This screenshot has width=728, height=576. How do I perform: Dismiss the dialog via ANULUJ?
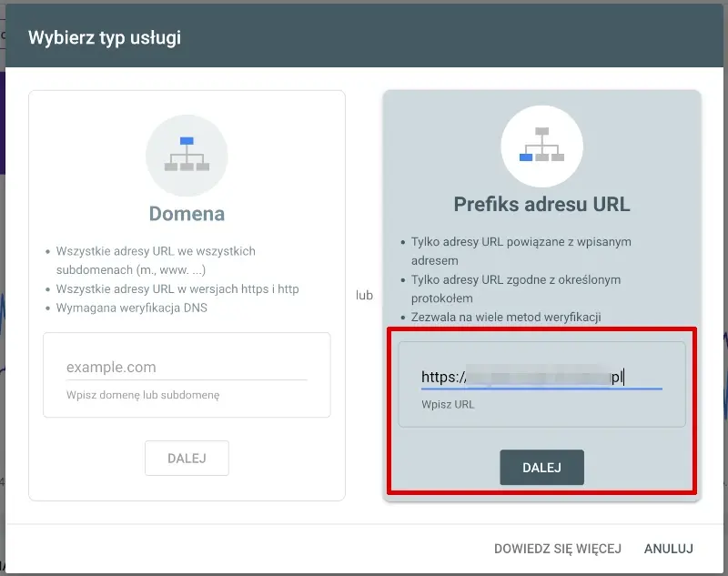[669, 548]
